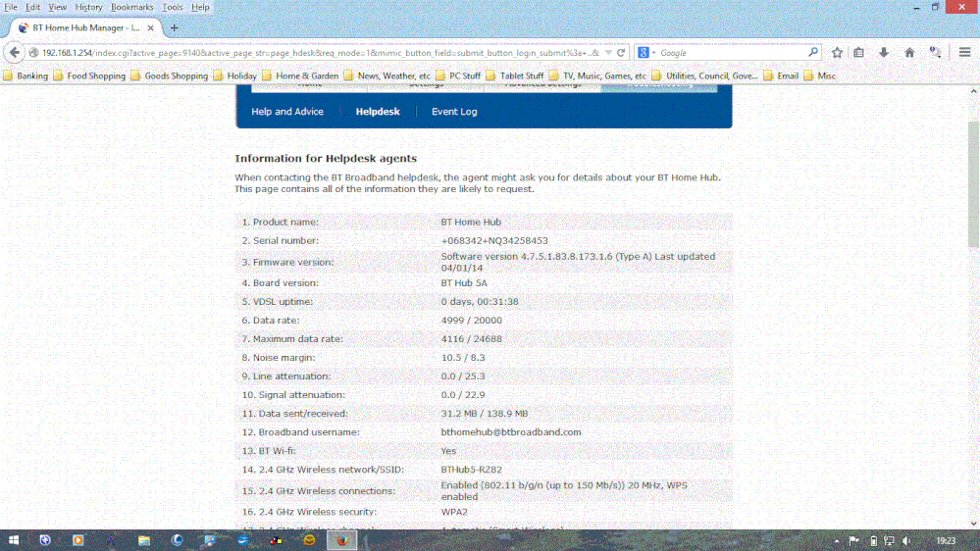Click the Google search input field

point(731,53)
